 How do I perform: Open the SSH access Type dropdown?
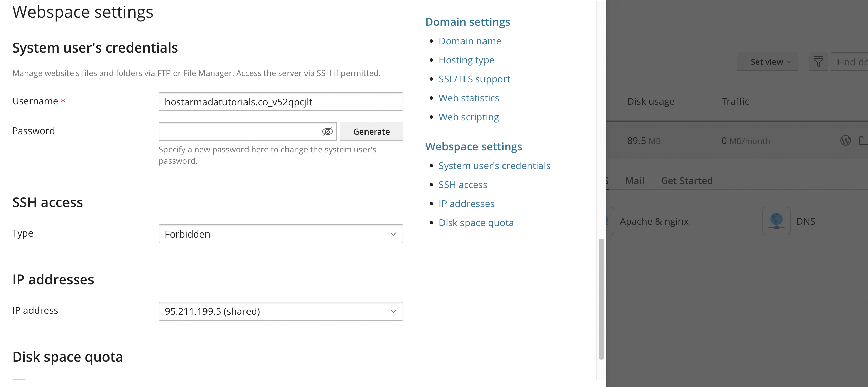point(281,234)
